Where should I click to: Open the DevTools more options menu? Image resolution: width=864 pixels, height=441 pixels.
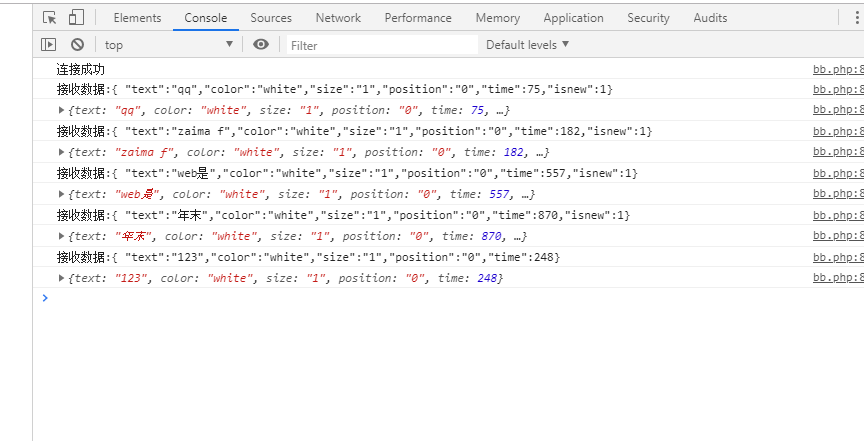tap(857, 18)
